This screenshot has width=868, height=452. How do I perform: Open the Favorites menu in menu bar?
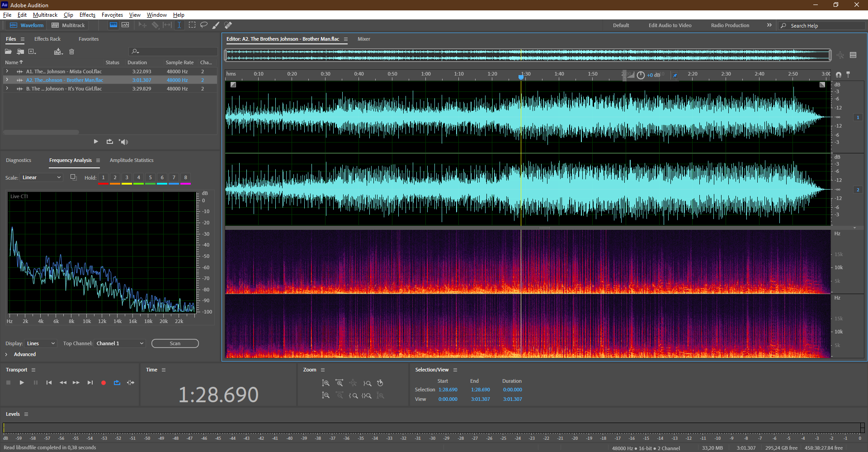tap(112, 15)
